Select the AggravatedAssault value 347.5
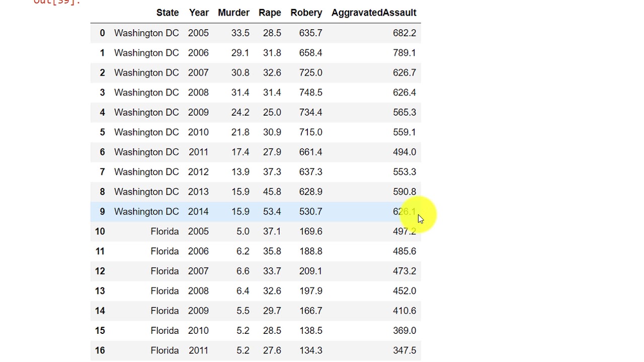Screen dimensions: 644x362 (404, 350)
